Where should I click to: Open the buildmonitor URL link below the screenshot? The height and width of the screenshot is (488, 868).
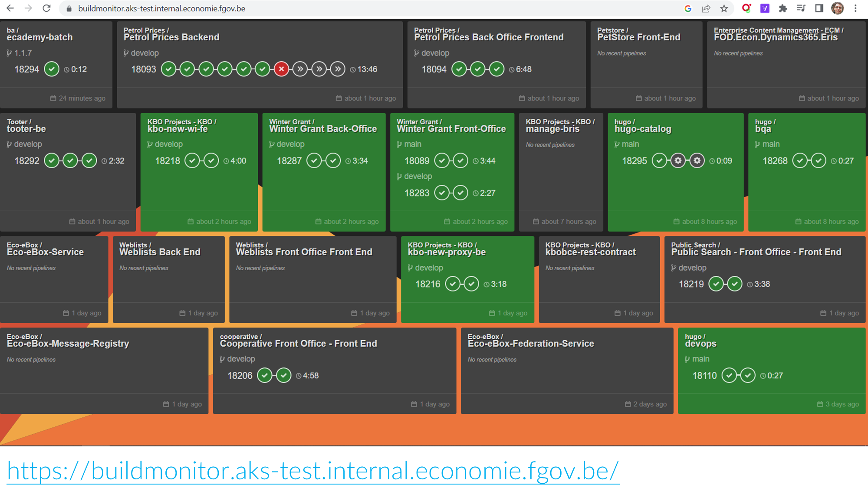312,471
